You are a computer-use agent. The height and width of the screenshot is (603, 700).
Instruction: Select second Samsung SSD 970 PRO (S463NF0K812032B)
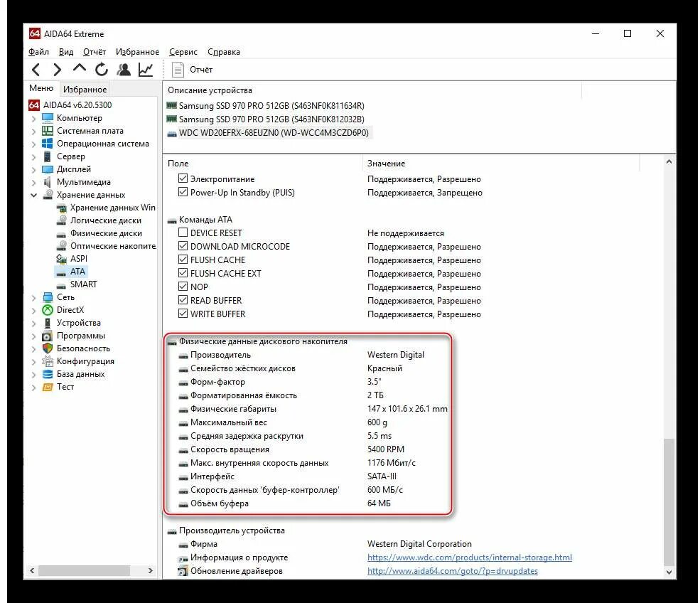tap(266, 119)
